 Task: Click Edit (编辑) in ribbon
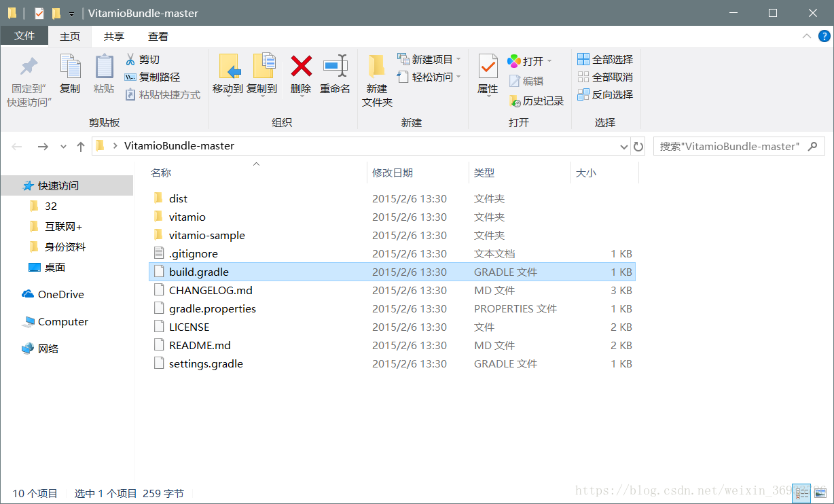526,81
